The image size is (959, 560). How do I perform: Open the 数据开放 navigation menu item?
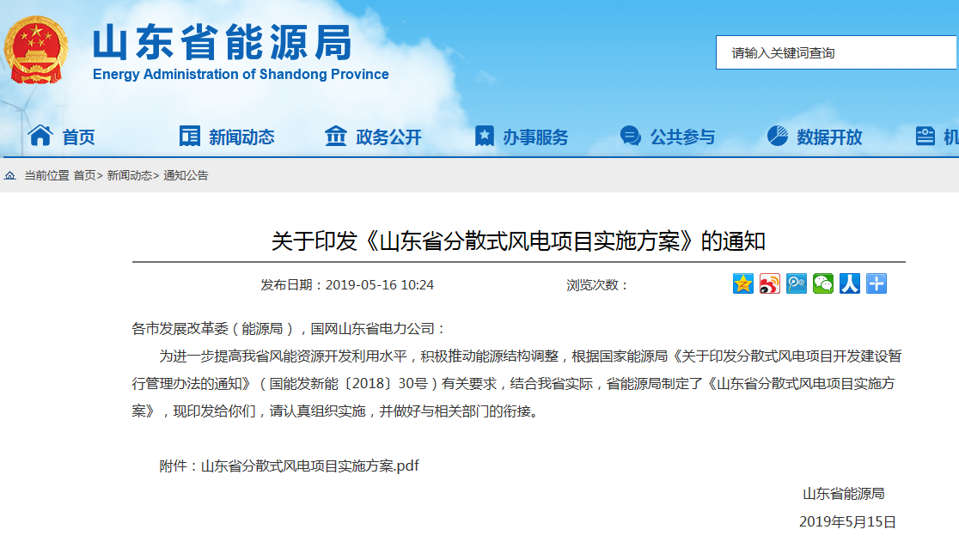point(829,137)
